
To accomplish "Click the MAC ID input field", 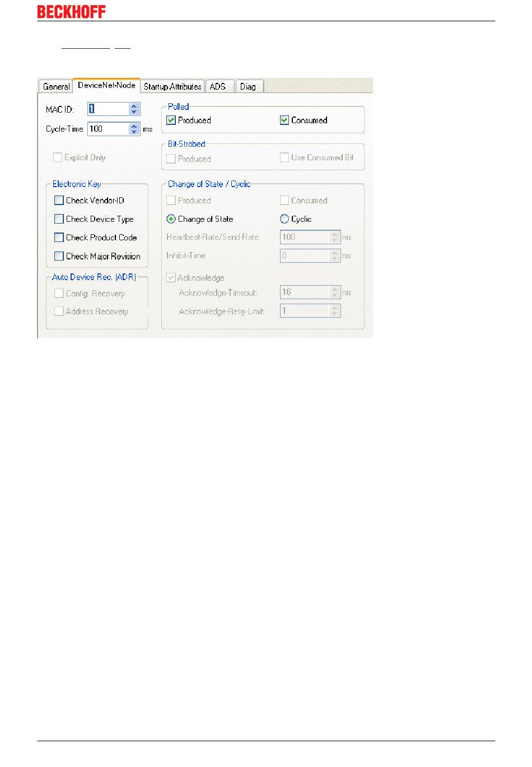I will [x=108, y=109].
